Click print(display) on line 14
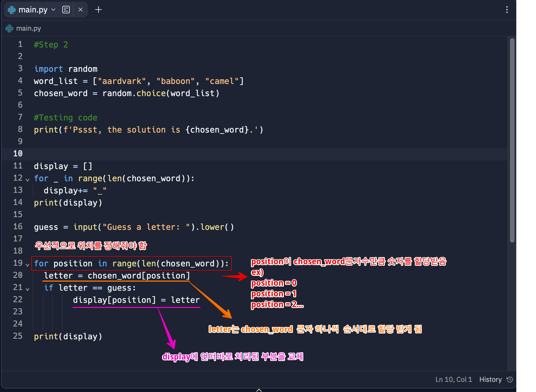 pos(68,203)
